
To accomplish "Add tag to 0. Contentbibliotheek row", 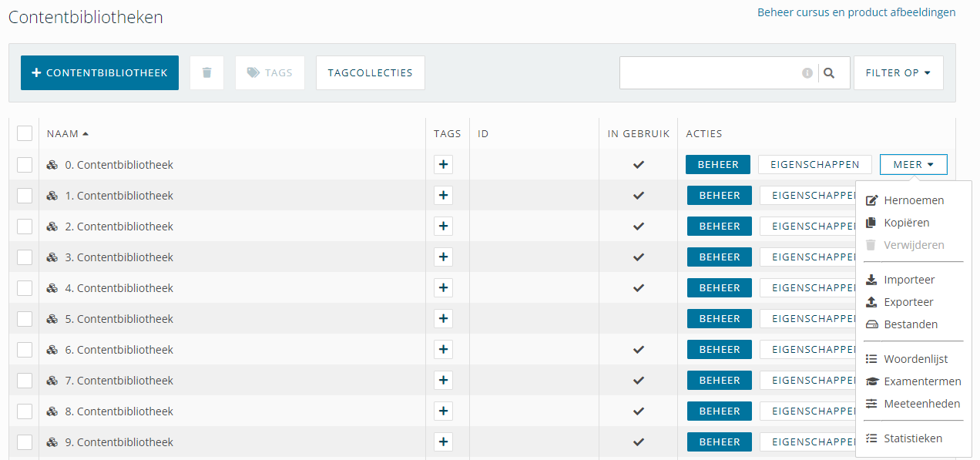I will 443,165.
